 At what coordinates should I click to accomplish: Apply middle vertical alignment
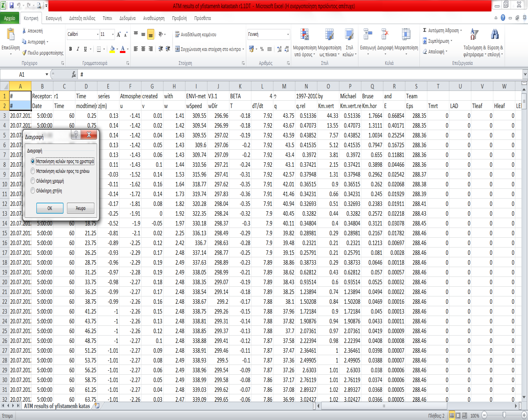pos(143,34)
